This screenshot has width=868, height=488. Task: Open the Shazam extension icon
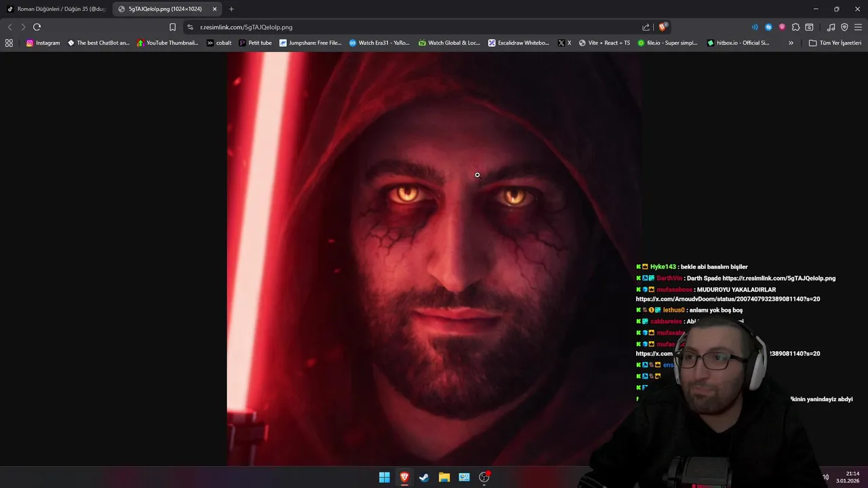pos(768,27)
